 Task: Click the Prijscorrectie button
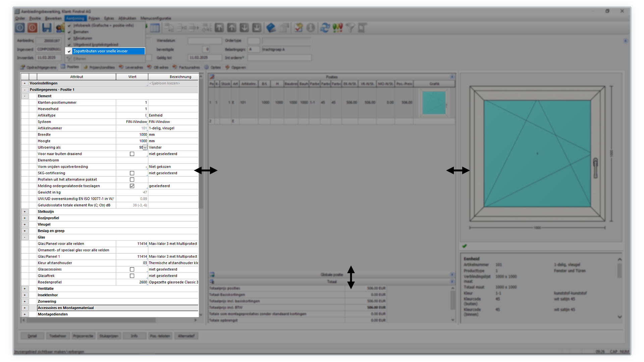[x=83, y=336]
